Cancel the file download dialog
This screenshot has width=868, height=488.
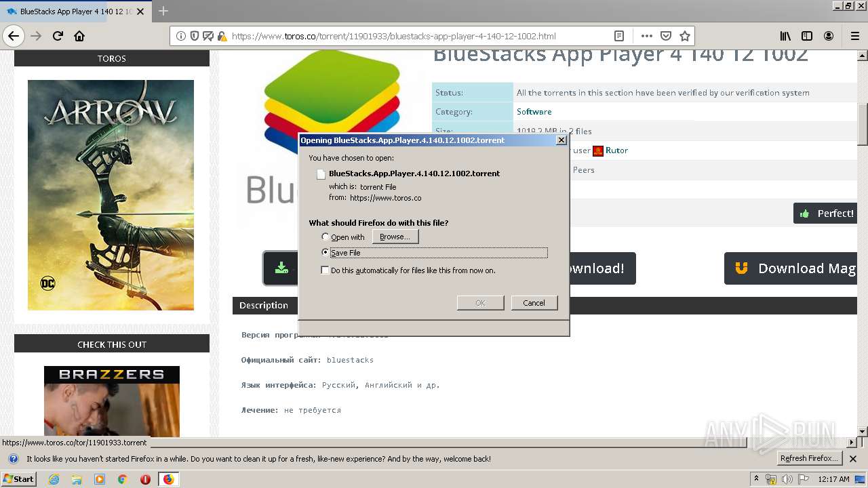point(534,303)
